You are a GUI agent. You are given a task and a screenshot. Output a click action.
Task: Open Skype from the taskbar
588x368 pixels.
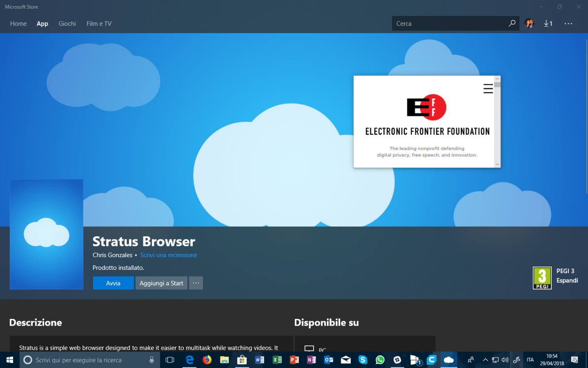[363, 360]
